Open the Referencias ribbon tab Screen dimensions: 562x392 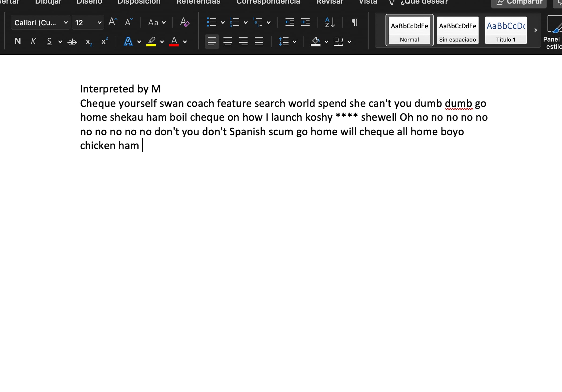198,2
